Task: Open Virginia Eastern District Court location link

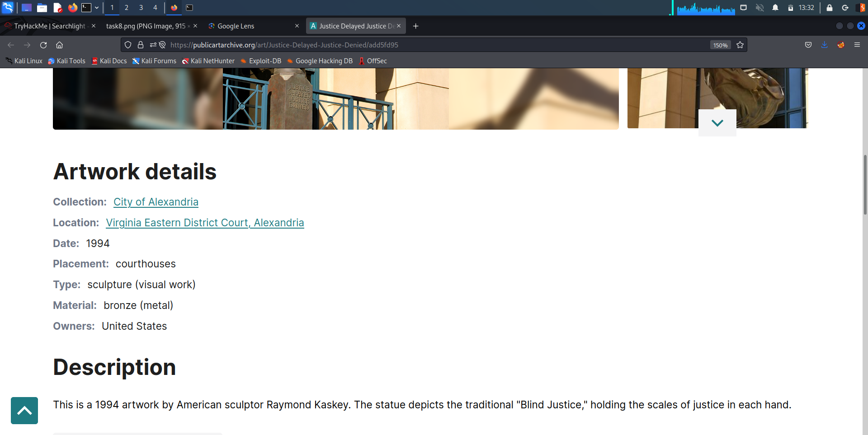Action: tap(205, 223)
